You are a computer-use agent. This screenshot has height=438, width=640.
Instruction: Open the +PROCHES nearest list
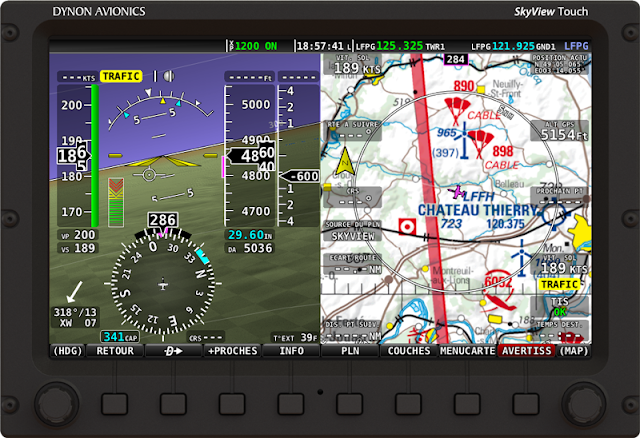tap(233, 351)
